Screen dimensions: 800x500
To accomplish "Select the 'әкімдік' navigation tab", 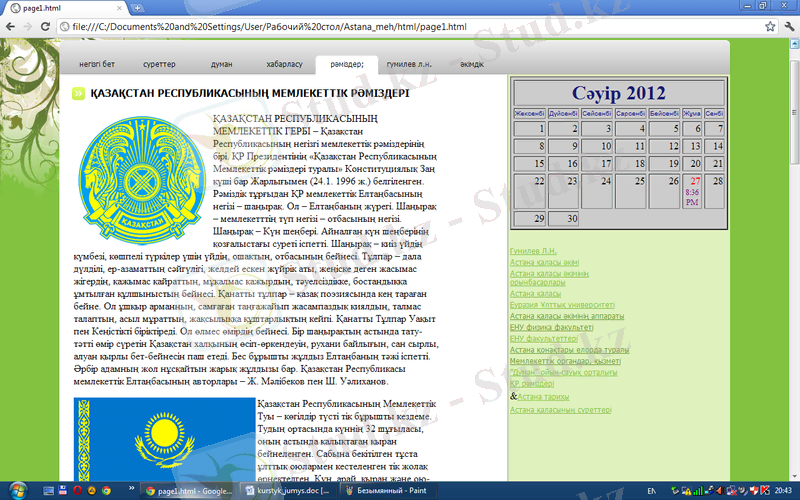I will pos(472,64).
